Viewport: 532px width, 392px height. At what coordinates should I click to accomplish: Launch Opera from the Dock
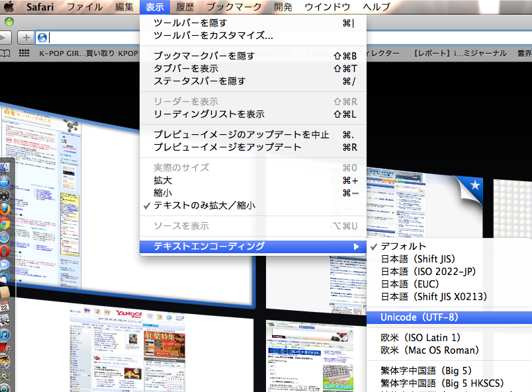tap(5, 251)
